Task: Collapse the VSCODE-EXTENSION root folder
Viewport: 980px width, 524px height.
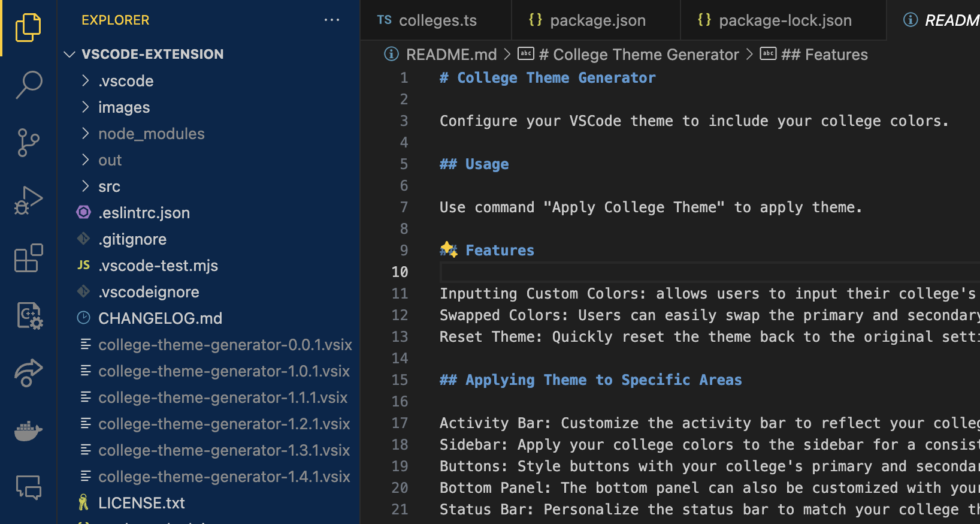Action: tap(69, 54)
